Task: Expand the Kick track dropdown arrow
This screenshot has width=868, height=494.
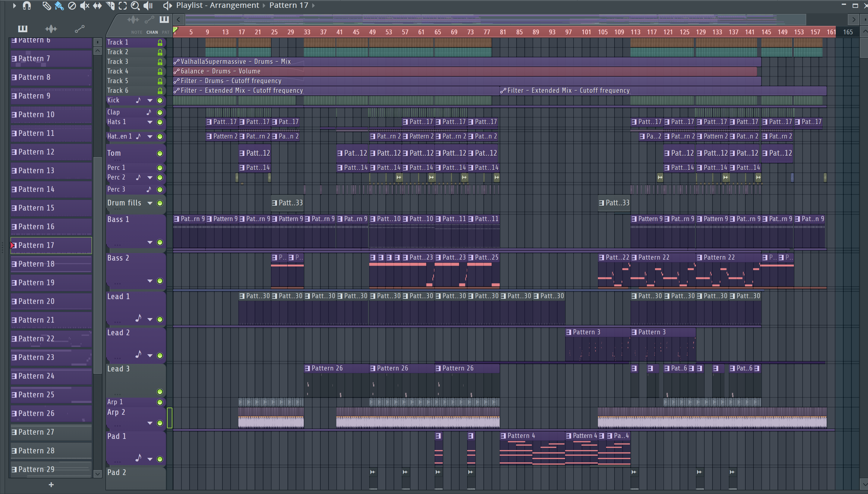Action: point(150,100)
